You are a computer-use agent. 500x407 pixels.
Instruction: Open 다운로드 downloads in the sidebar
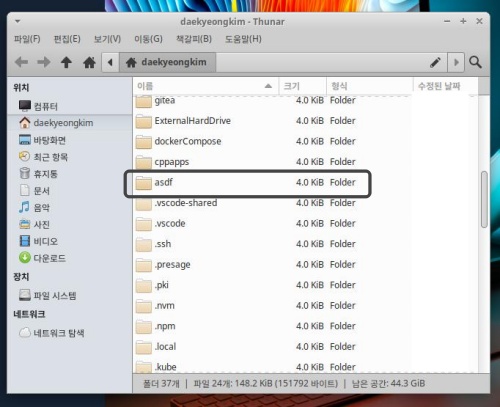[x=42, y=258]
